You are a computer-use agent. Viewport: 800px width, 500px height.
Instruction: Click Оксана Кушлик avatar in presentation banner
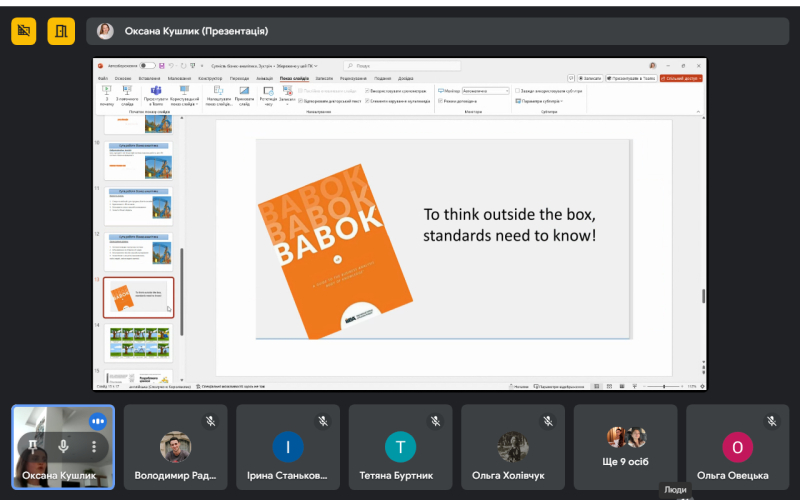[105, 31]
